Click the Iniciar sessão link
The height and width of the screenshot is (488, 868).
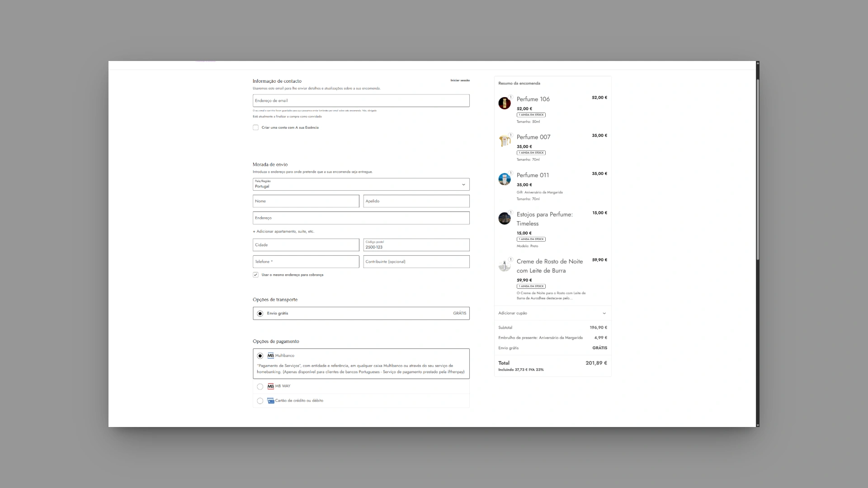[x=460, y=80]
